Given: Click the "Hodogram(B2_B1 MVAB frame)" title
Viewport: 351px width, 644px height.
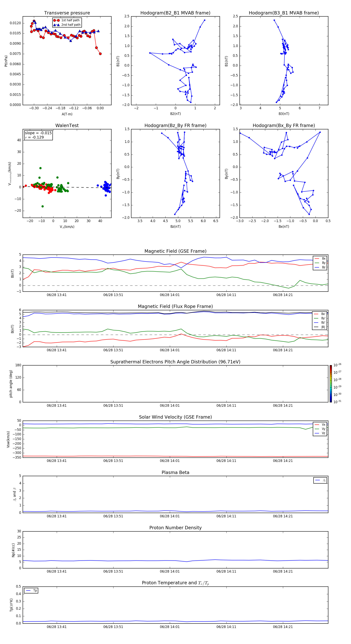Looking at the screenshot, I should 175,13.
